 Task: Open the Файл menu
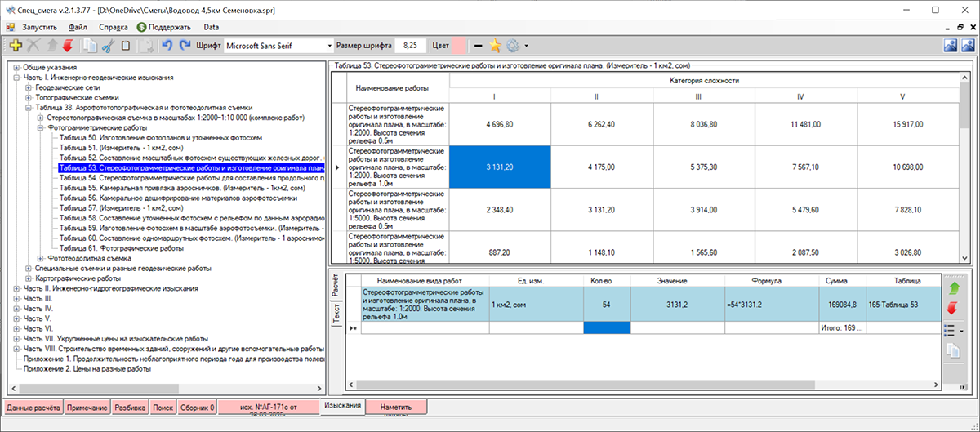[78, 27]
